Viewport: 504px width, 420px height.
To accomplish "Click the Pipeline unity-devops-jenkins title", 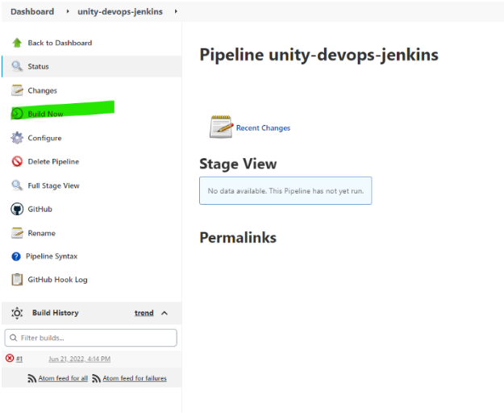I will tap(319, 55).
